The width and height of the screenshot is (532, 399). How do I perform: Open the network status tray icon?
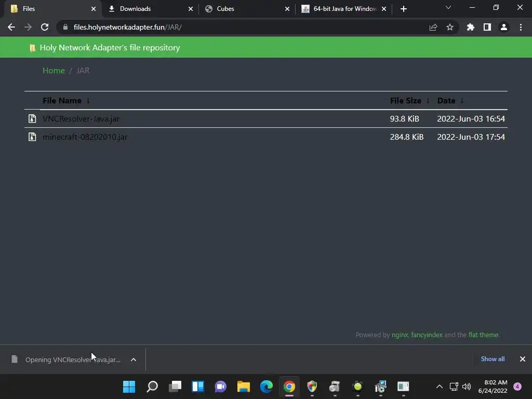point(454,387)
